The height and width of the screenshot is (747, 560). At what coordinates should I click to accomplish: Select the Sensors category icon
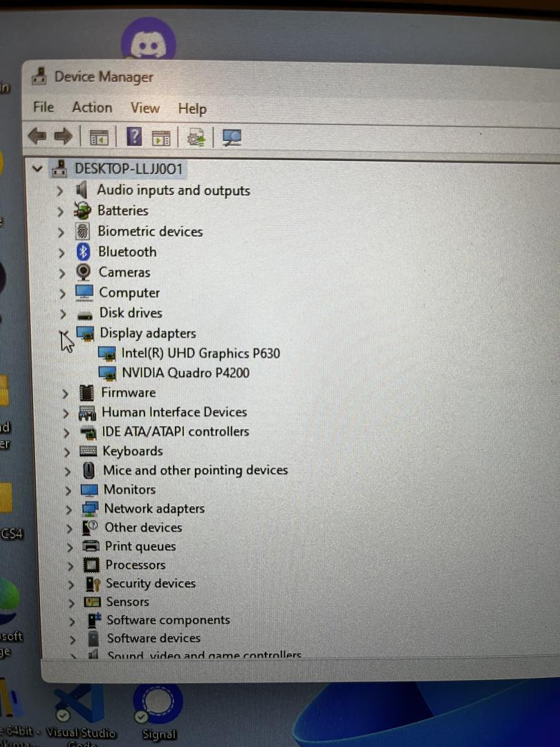point(93,602)
